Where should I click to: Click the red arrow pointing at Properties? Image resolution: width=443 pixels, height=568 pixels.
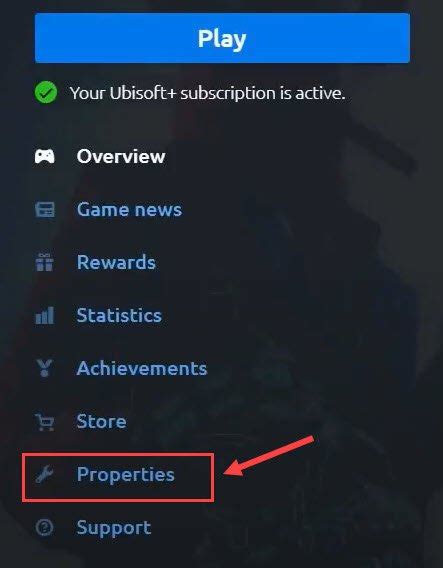(x=269, y=456)
